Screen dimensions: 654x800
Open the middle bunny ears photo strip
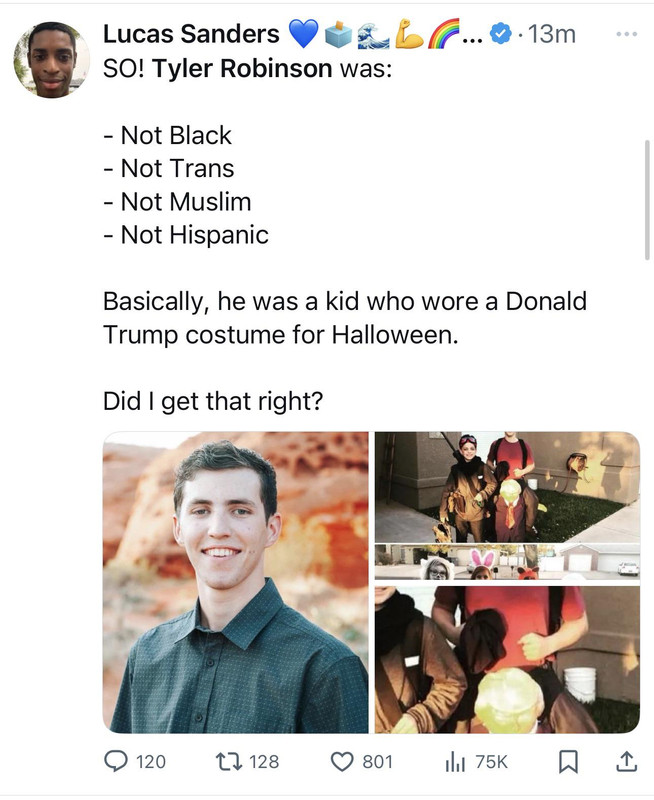507,562
